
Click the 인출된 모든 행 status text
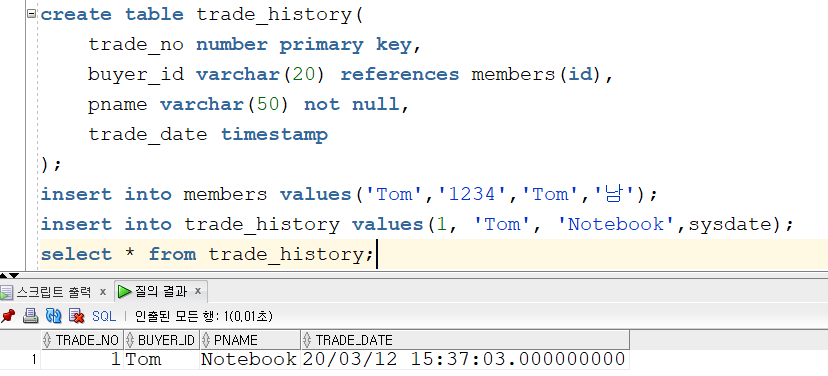click(x=204, y=316)
